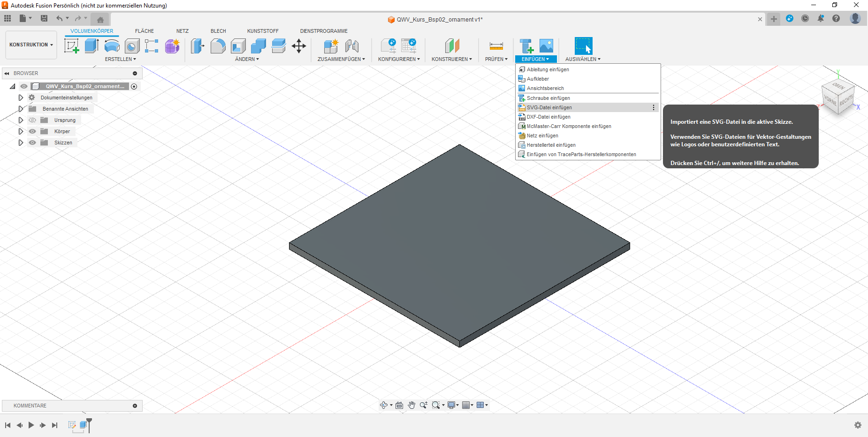Expand the Dokumenteinstellungen tree node
The width and height of the screenshot is (868, 437).
point(21,98)
